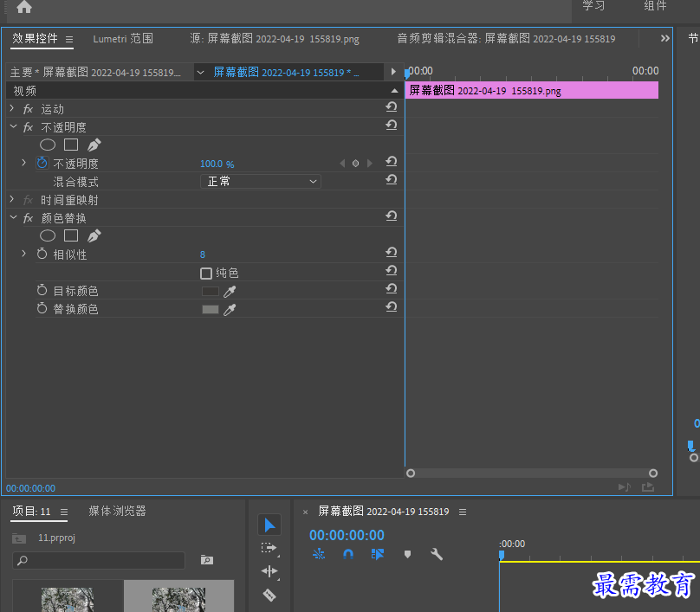The image size is (700, 612).
Task: Expand the 时间重映射 effect
Action: tap(12, 199)
